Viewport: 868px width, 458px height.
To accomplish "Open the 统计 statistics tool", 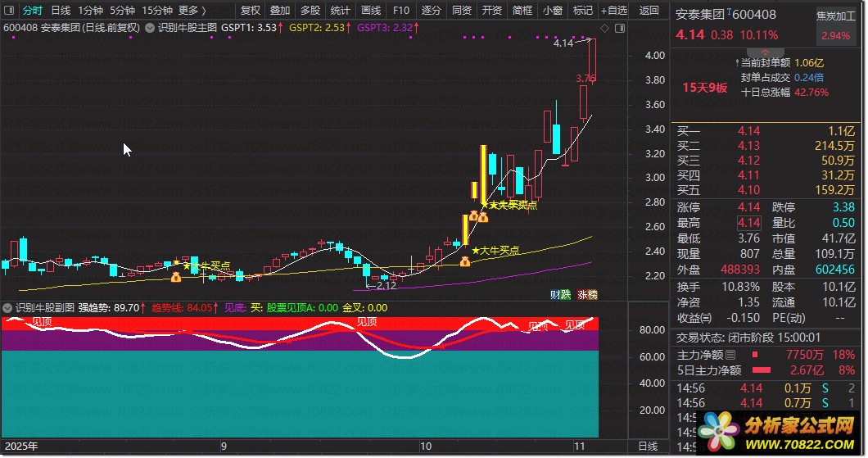I will (340, 10).
